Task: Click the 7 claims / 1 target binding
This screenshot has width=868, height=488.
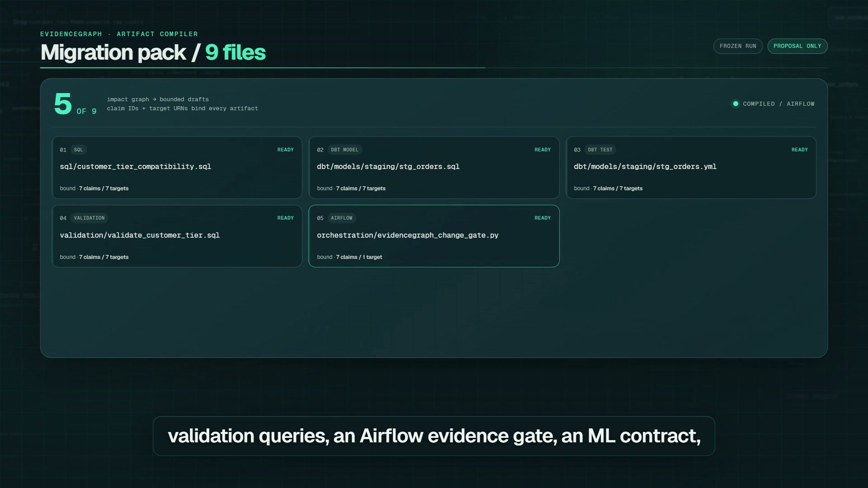Action: 359,257
